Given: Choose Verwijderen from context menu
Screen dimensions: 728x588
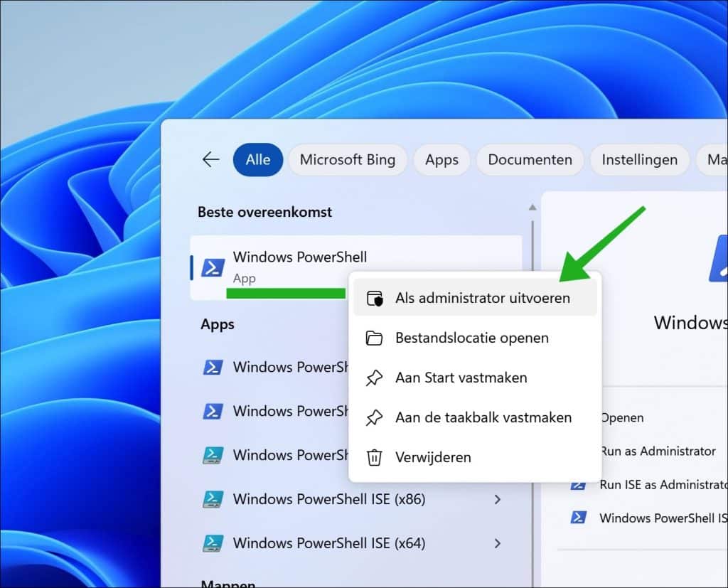Looking at the screenshot, I should point(475,457).
